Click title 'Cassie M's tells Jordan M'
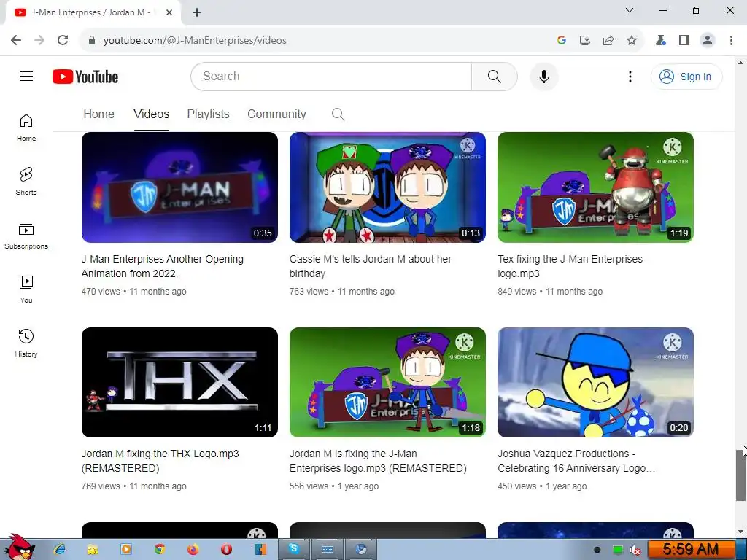The width and height of the screenshot is (747, 560). (370, 266)
